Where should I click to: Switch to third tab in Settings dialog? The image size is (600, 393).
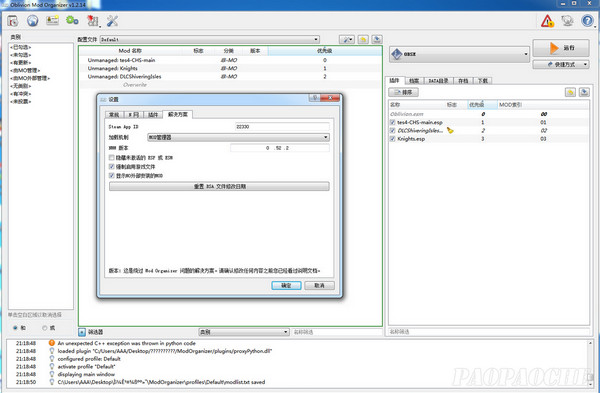(x=153, y=115)
